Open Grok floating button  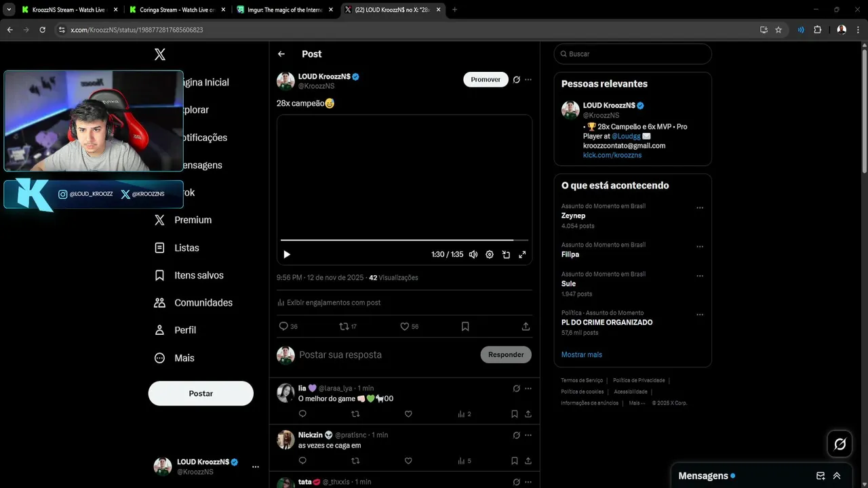[x=840, y=444]
